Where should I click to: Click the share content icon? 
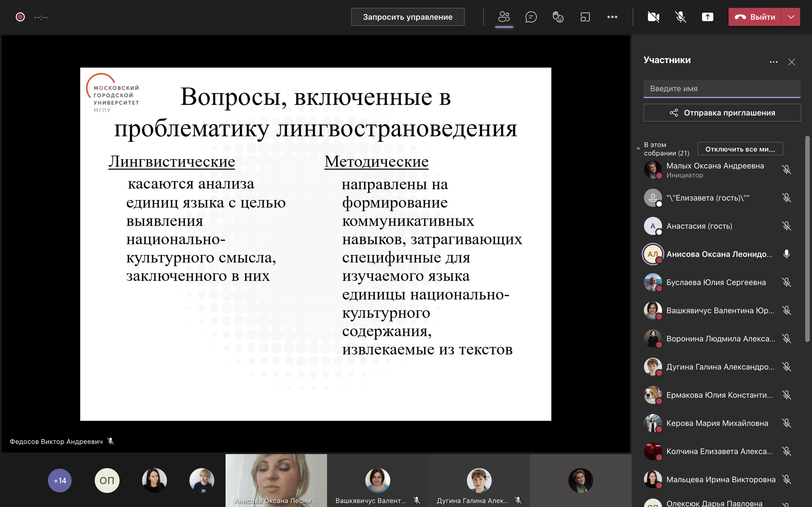click(708, 17)
